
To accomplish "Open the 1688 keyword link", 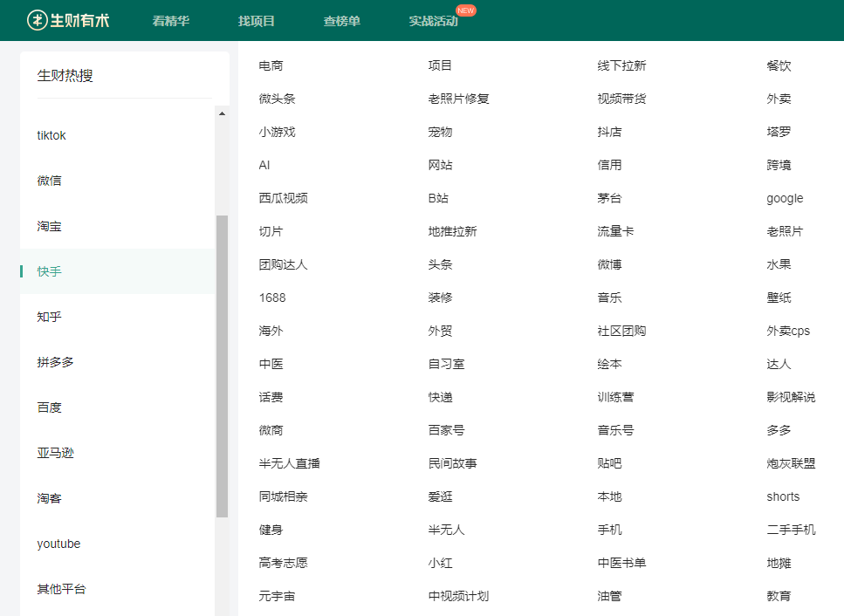I will coord(272,298).
